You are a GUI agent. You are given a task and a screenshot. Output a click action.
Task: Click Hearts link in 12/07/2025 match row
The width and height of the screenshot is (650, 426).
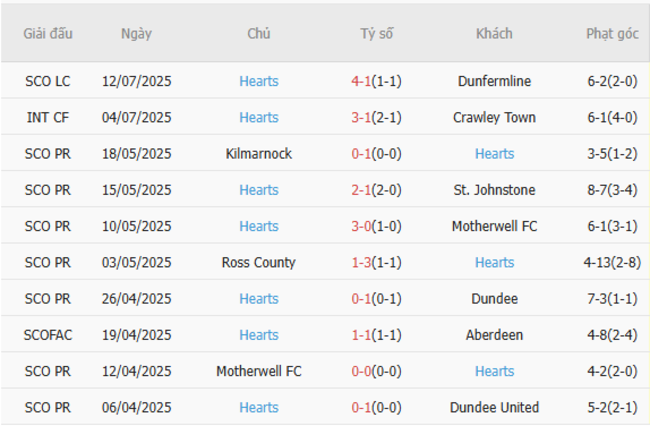point(259,81)
